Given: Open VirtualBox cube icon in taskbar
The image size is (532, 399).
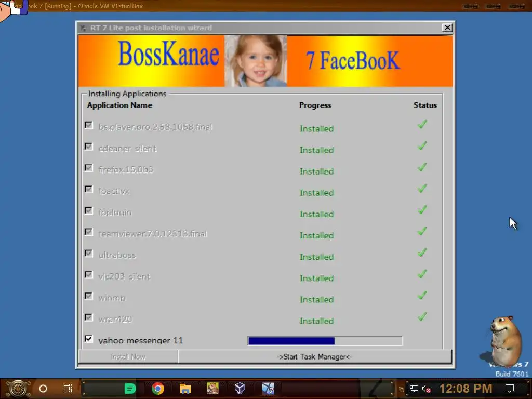Looking at the screenshot, I should [x=240, y=389].
